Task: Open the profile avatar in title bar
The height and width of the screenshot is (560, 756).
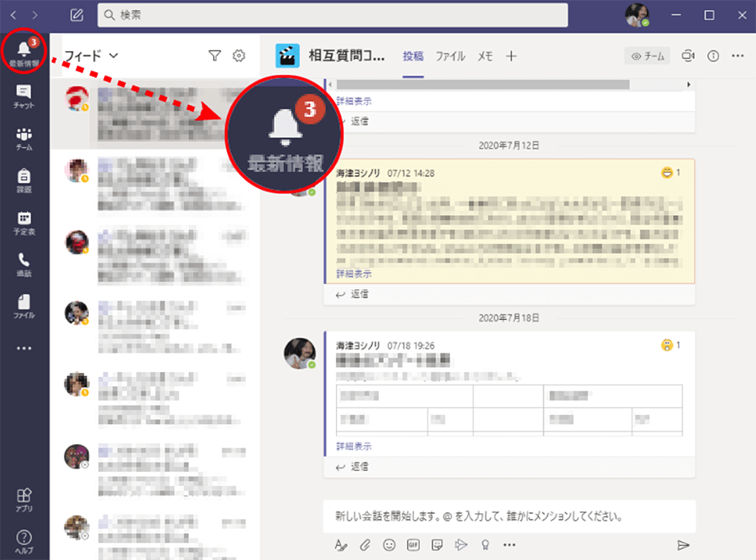Action: point(637,15)
